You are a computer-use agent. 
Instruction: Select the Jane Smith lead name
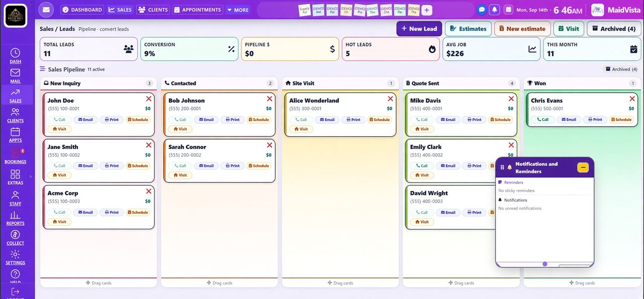coord(63,147)
